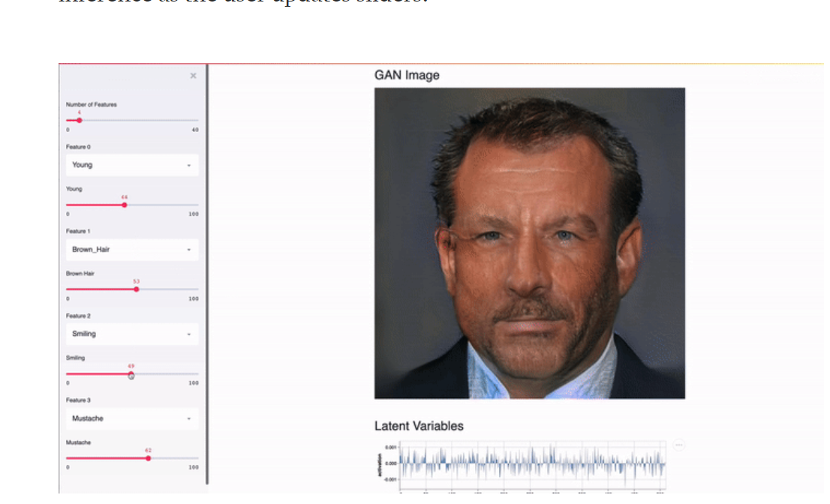The width and height of the screenshot is (830, 504).
Task: Close the sidebar with the X icon
Action: (x=193, y=76)
